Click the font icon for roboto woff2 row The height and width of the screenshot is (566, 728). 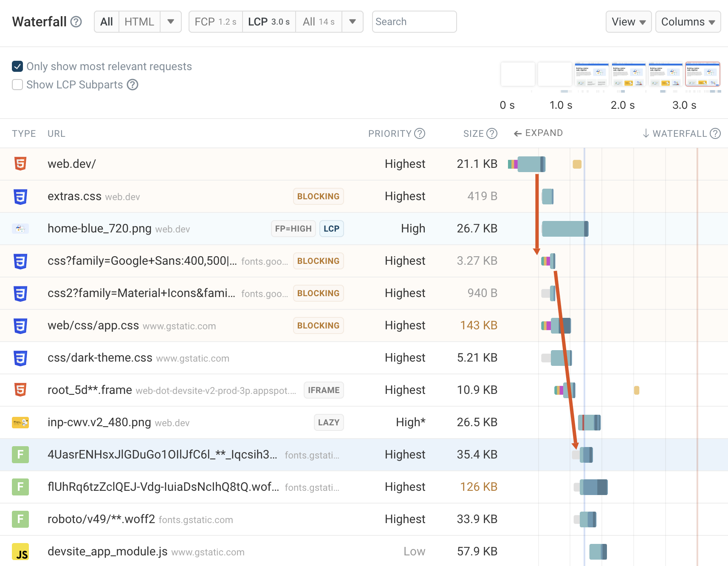20,519
